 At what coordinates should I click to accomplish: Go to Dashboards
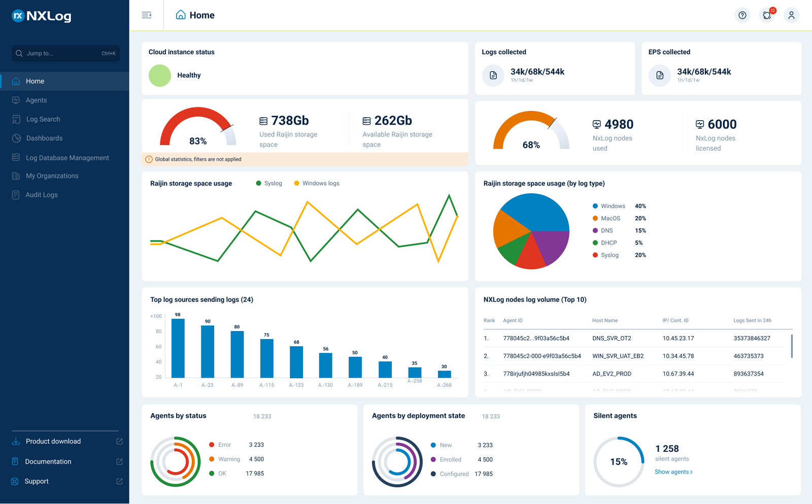click(x=64, y=138)
